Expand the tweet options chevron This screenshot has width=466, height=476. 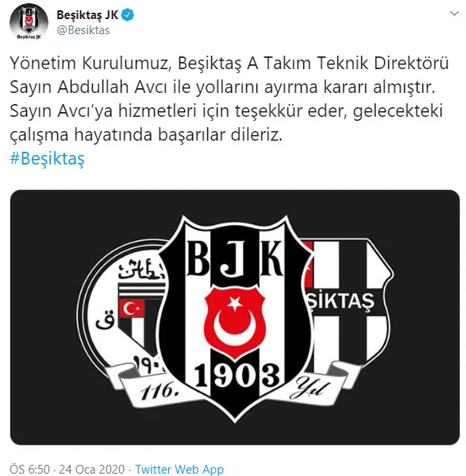[454, 14]
